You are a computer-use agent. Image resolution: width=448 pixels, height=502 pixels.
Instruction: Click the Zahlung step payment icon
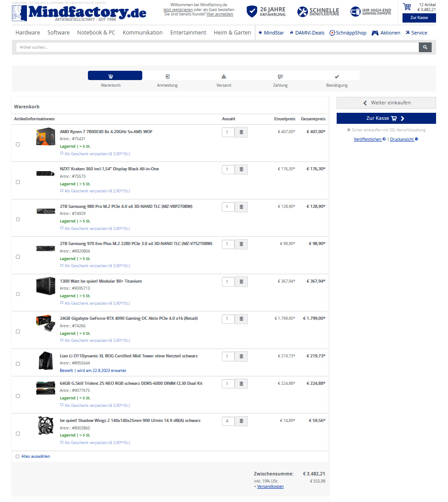click(x=280, y=77)
